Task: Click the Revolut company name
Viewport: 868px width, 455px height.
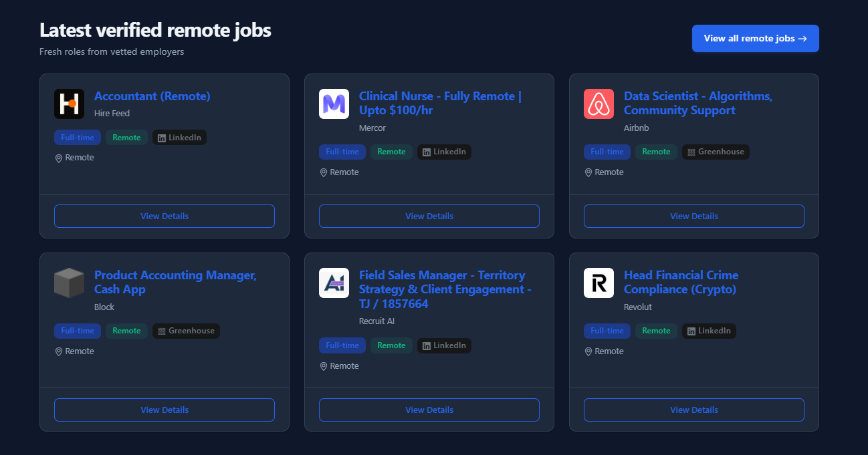Action: coord(638,307)
